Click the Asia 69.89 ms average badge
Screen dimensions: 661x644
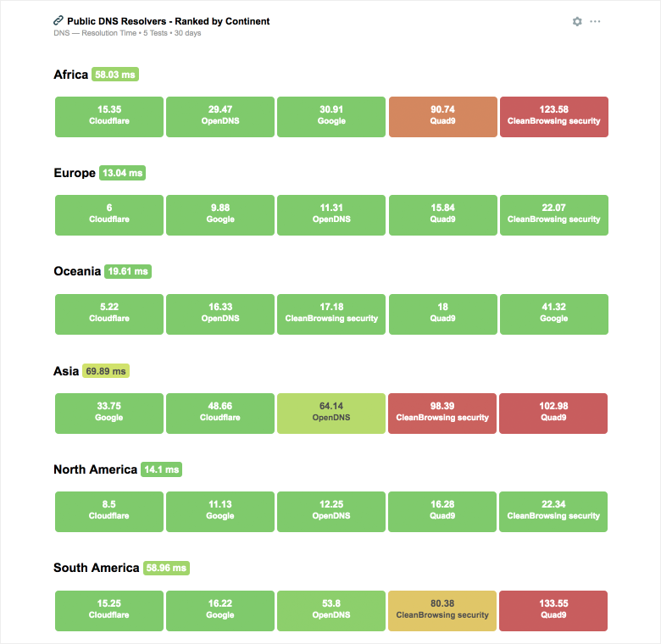pos(106,371)
